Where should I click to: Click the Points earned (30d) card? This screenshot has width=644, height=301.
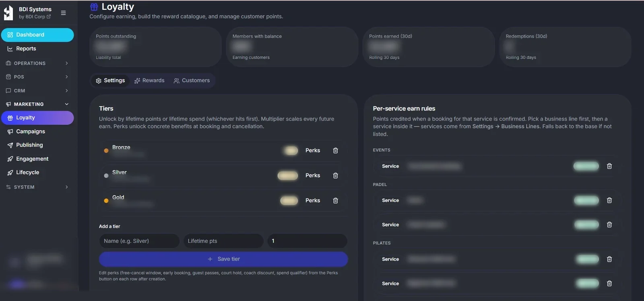(x=429, y=47)
